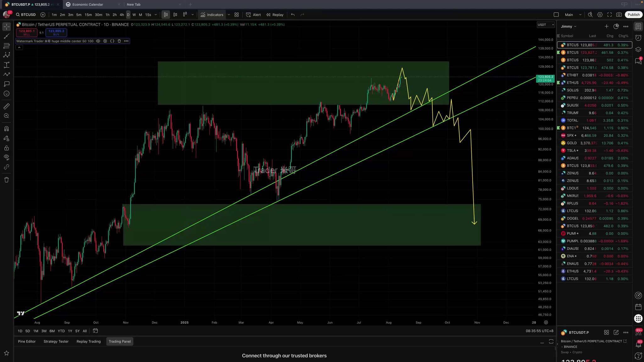Open the alerts clock panel in the right sidebar
This screenshot has height=362, width=644.
pos(638,38)
